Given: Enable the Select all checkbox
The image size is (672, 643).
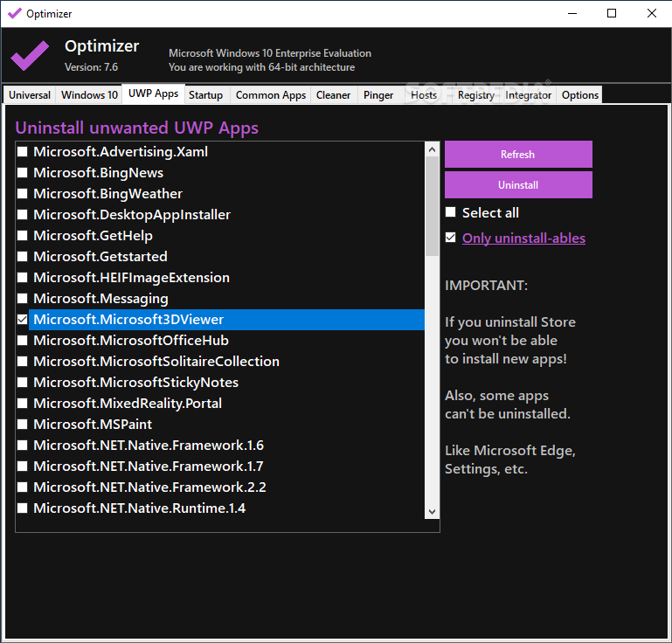Looking at the screenshot, I should coord(450,212).
